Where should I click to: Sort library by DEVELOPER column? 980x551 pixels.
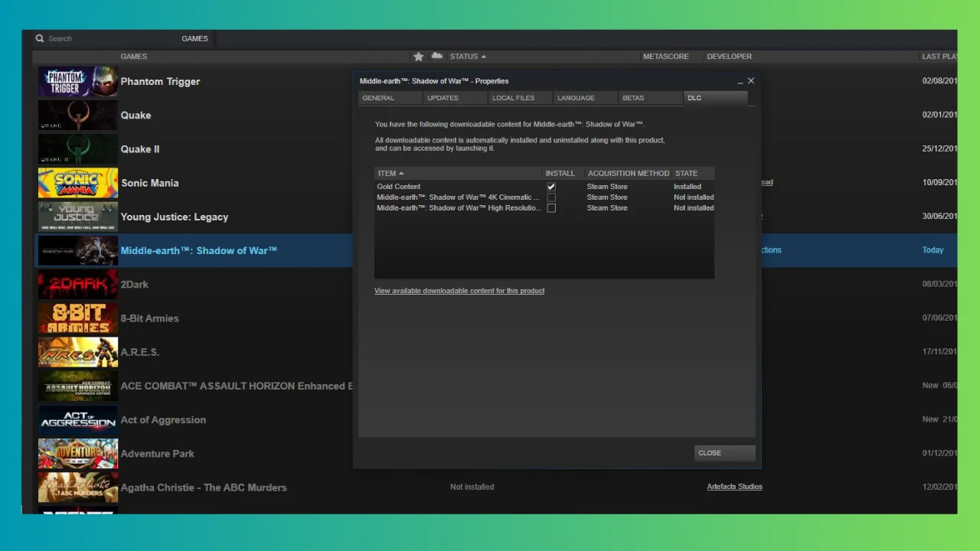pyautogui.click(x=729, y=57)
